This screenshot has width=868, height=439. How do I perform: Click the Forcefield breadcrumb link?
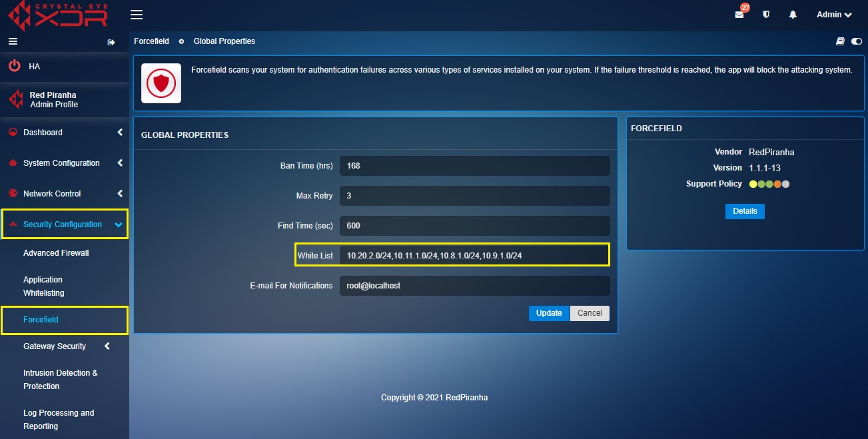coord(151,41)
